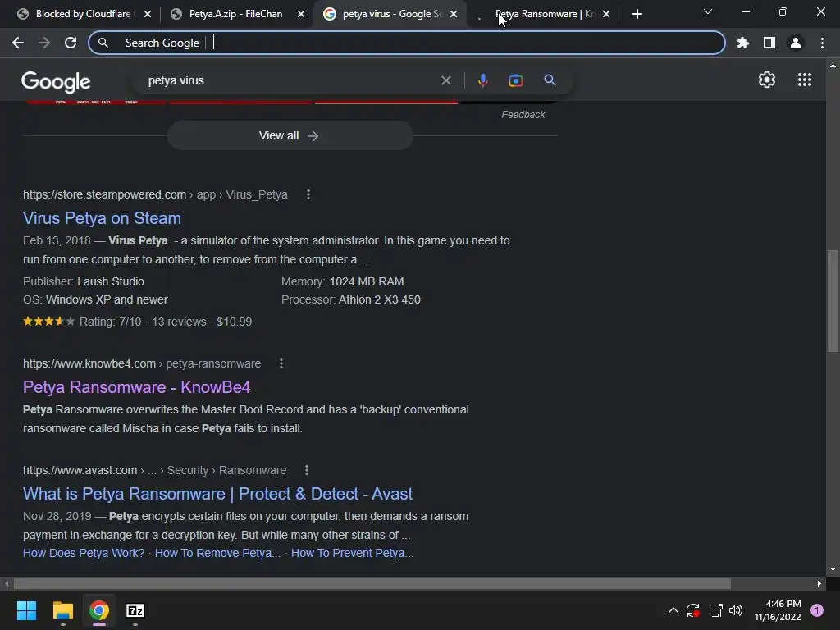Open Chrome three-dot menu
The width and height of the screenshot is (840, 630).
[x=822, y=43]
